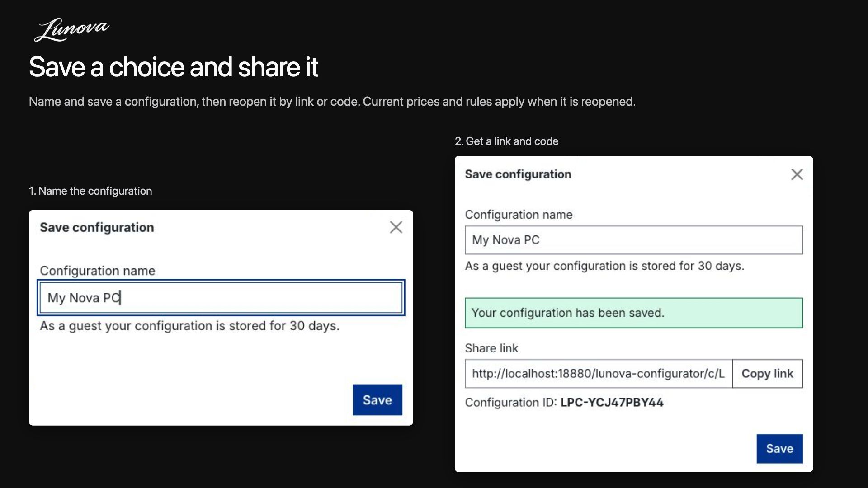Click the Share link URL field
Viewport: 868px width, 488px height.
599,374
